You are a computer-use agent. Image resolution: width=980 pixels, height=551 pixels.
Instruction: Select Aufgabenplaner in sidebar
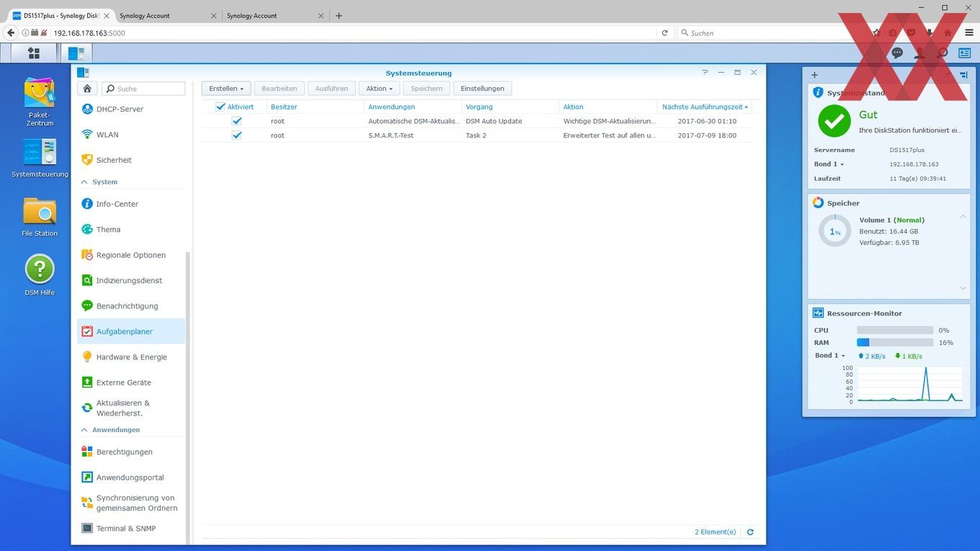pos(130,331)
